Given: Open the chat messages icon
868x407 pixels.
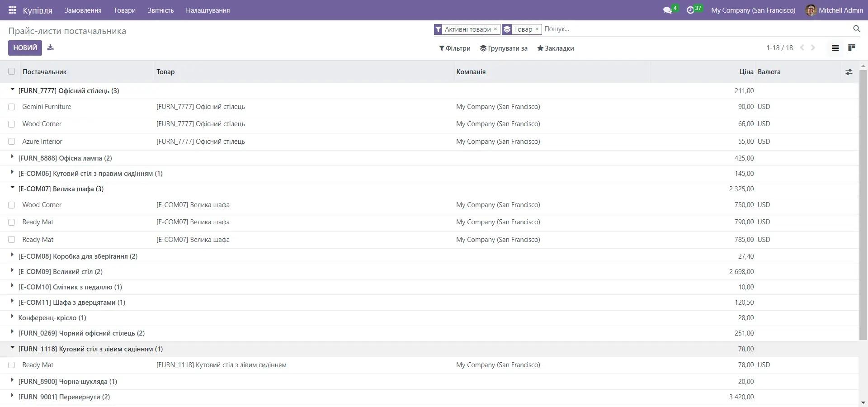Looking at the screenshot, I should point(667,10).
